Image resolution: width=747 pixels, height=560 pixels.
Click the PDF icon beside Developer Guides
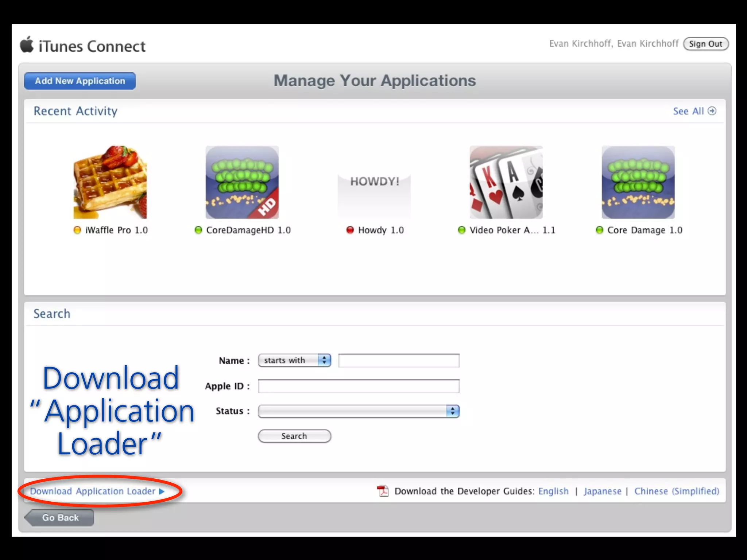[383, 491]
